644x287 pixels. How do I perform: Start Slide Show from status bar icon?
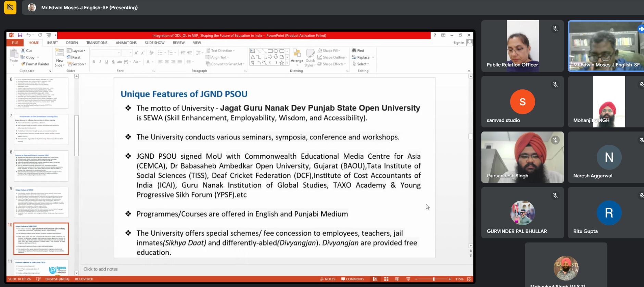(408, 279)
